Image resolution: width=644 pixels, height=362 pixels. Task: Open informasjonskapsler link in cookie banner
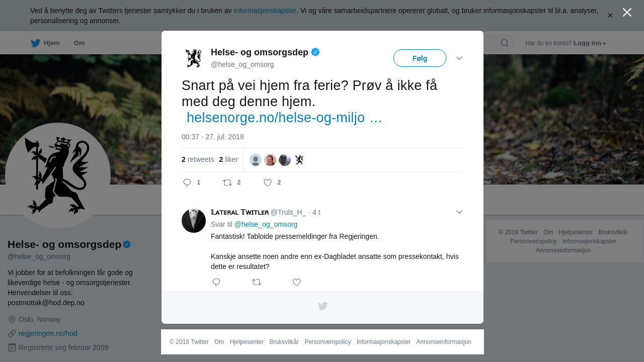(x=265, y=11)
